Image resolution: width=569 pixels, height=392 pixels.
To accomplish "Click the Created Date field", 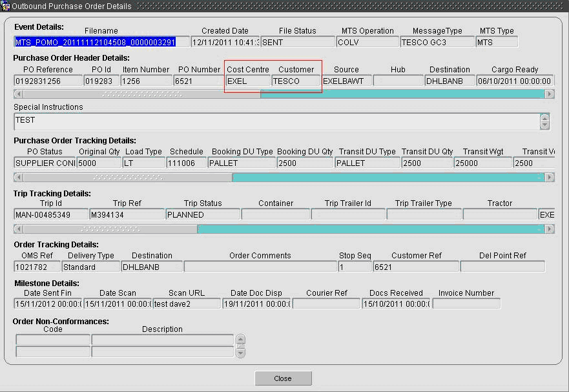I will point(225,42).
